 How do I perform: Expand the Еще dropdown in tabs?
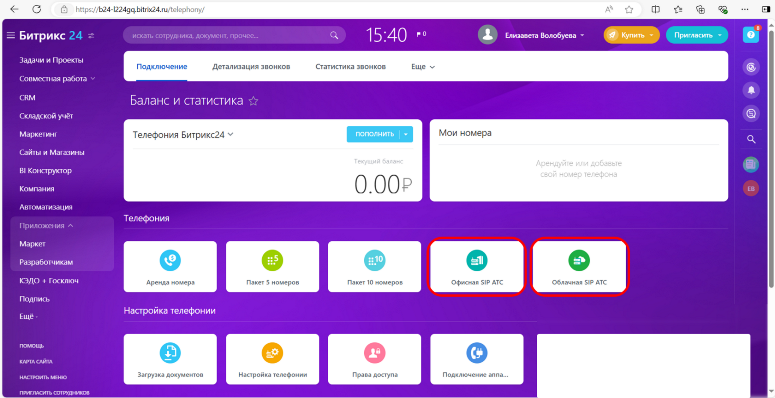tap(423, 66)
